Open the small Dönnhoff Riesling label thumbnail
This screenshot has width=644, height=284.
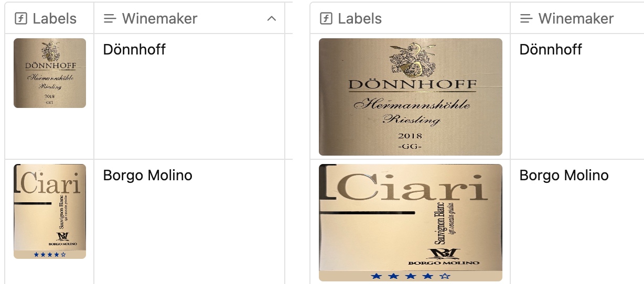[x=50, y=73]
